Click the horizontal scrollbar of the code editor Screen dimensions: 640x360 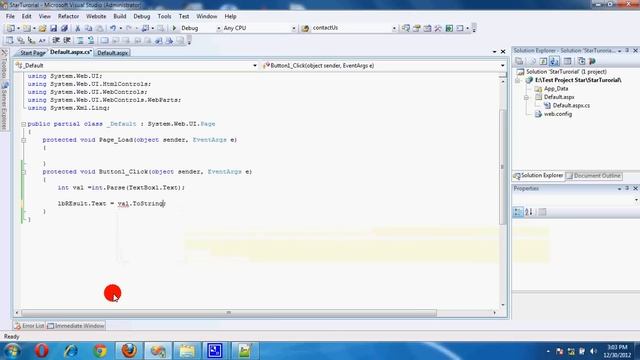pos(229,313)
